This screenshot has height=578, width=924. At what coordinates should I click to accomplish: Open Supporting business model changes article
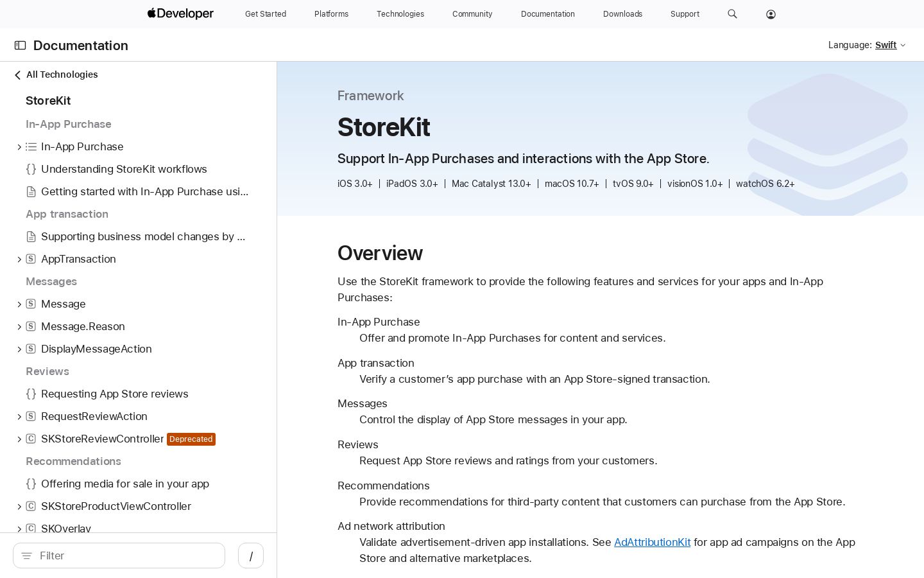pos(143,237)
